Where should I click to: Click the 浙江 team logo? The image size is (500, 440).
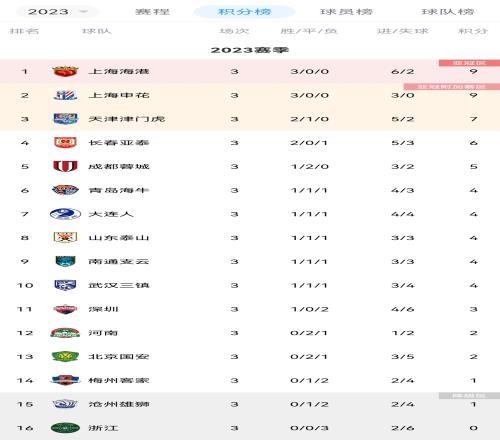tap(65, 428)
